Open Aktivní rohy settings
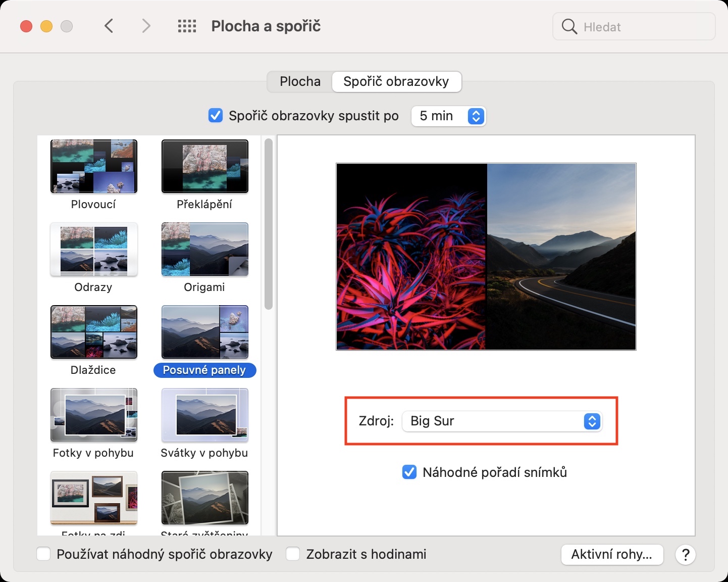728x582 pixels. (612, 555)
